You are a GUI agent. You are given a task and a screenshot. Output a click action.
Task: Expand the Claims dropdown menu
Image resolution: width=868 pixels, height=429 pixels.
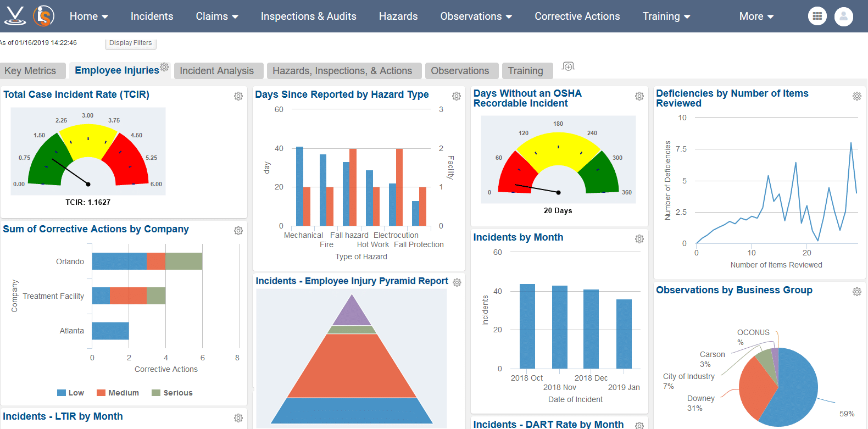[217, 16]
